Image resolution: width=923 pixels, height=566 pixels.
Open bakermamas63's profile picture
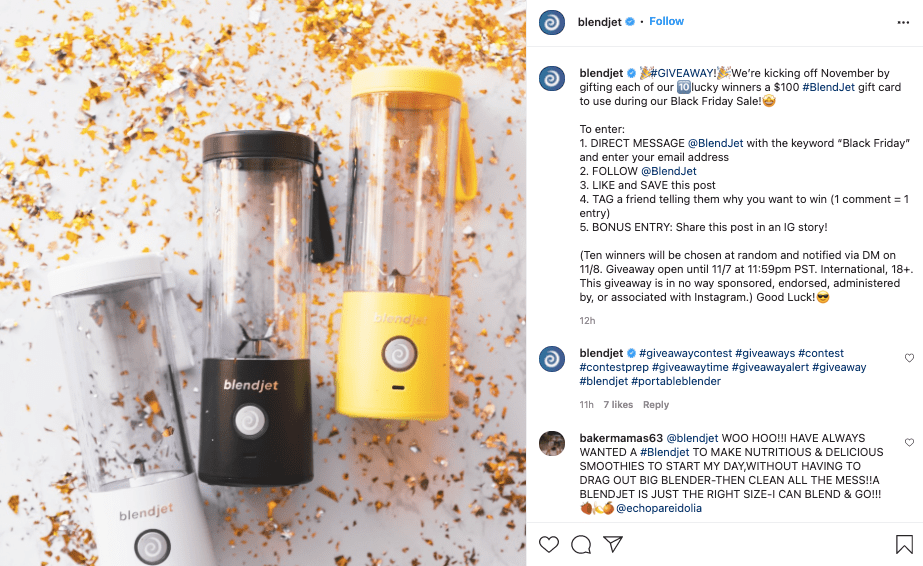[x=552, y=444]
